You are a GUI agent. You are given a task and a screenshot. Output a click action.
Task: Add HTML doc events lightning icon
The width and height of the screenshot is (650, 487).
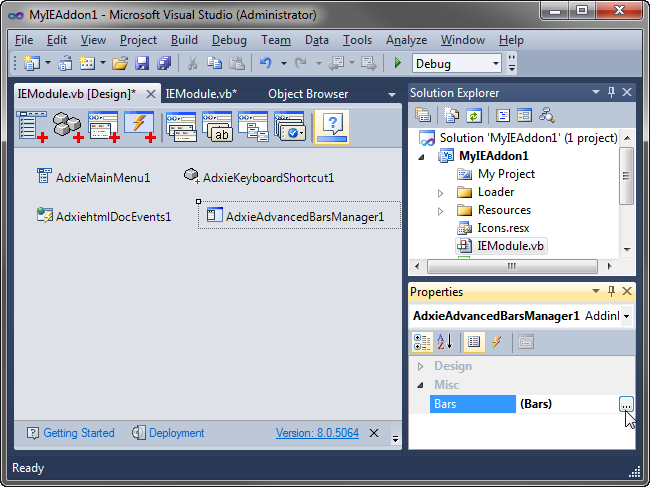click(140, 127)
